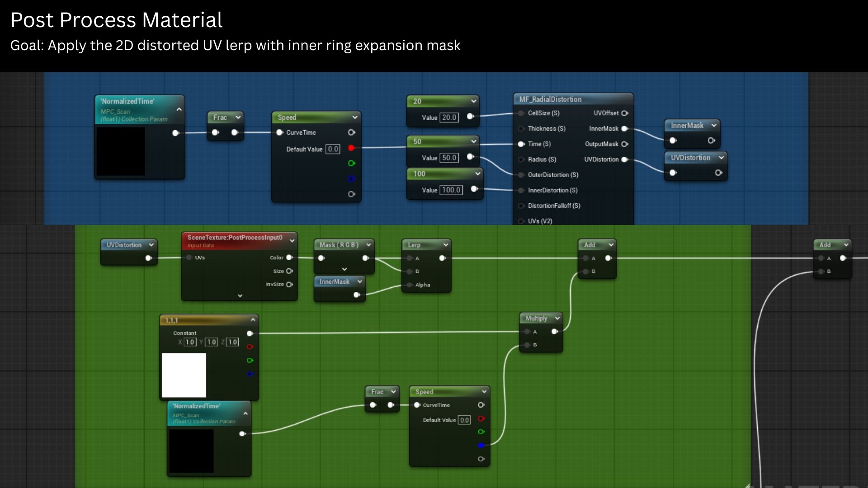The image size is (868, 488).
Task: Select the MF_RadialDistortion node title
Action: point(550,99)
